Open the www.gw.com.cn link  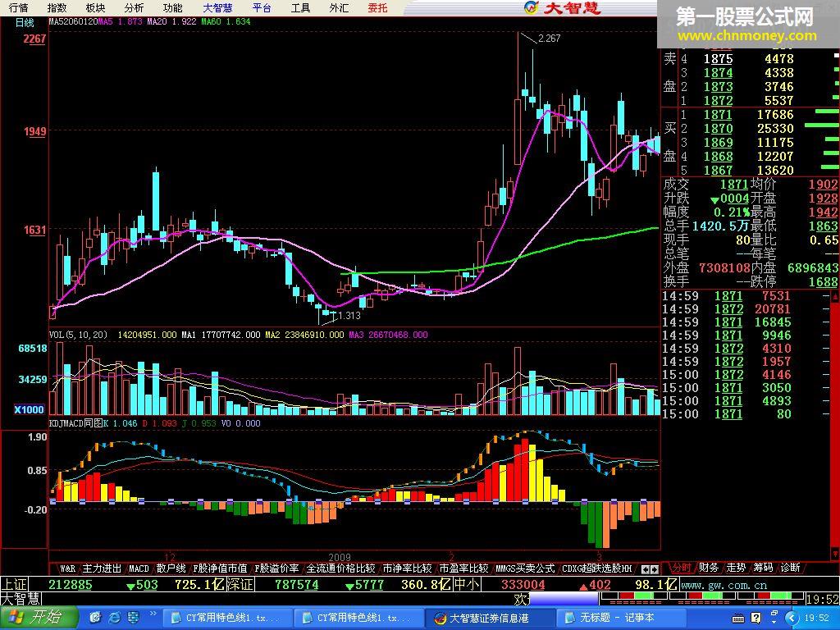pos(724,585)
